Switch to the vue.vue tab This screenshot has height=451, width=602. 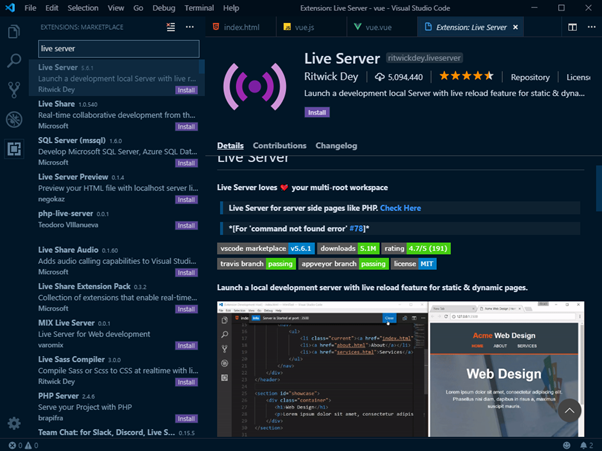tap(382, 27)
